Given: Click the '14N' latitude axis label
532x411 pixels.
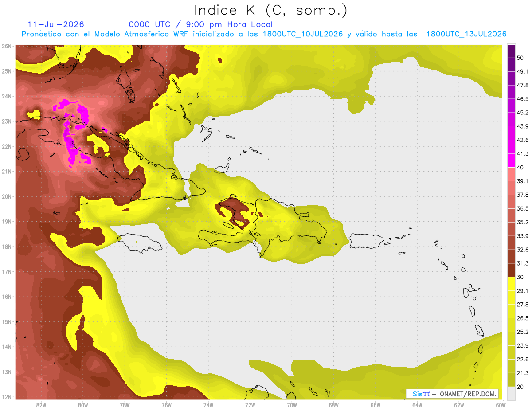Looking at the screenshot, I should [x=7, y=347].
